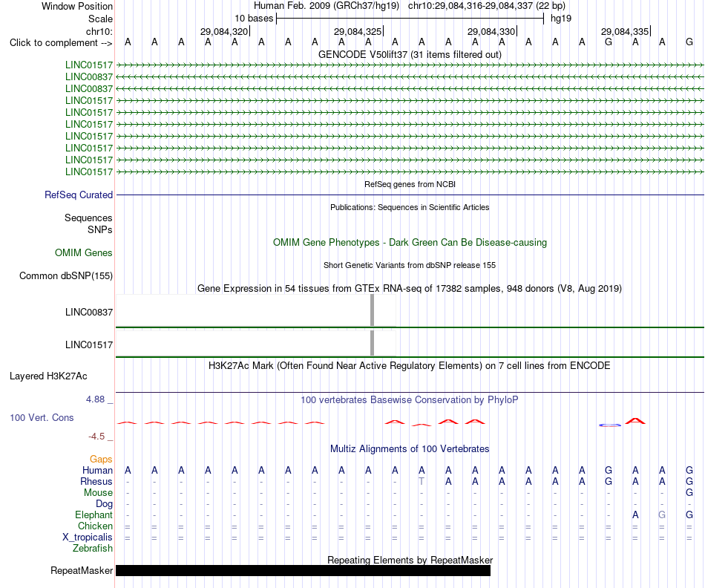705x588 pixels.
Task: Click LINC01517 label in the GTEx expression track
Action: (x=88, y=345)
